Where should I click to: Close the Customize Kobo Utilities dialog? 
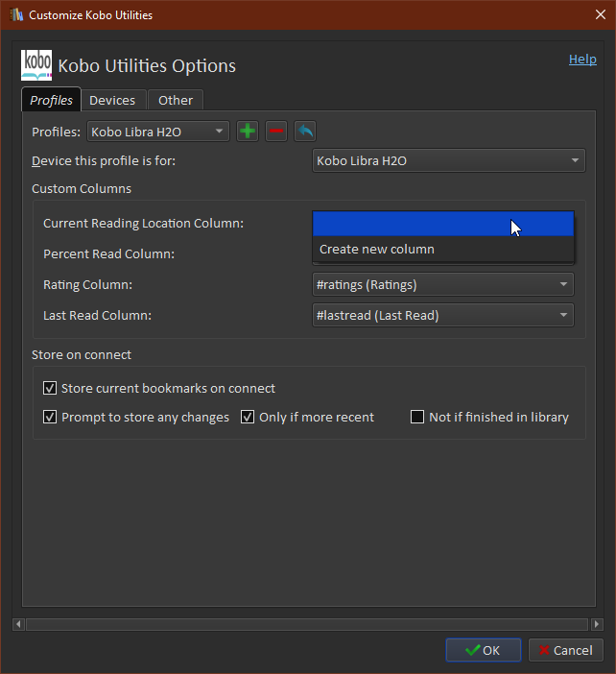(597, 15)
